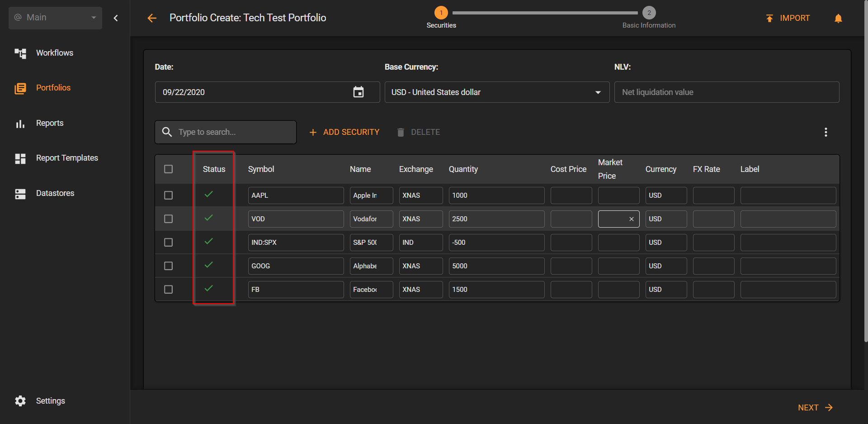The height and width of the screenshot is (424, 868).
Task: Click market price field for AAPL
Action: [x=618, y=195]
